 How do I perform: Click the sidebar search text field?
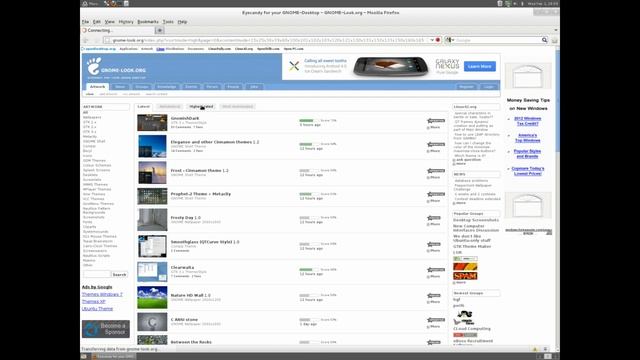[97, 275]
